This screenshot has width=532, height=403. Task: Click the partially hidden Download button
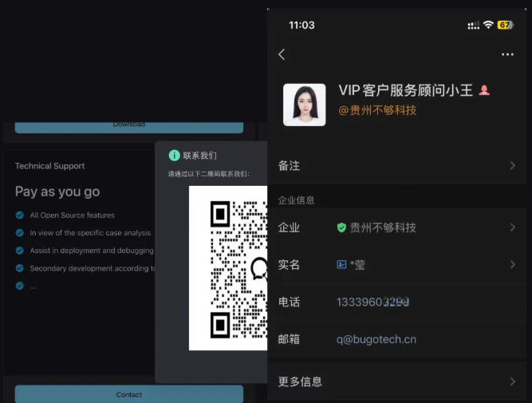[129, 128]
